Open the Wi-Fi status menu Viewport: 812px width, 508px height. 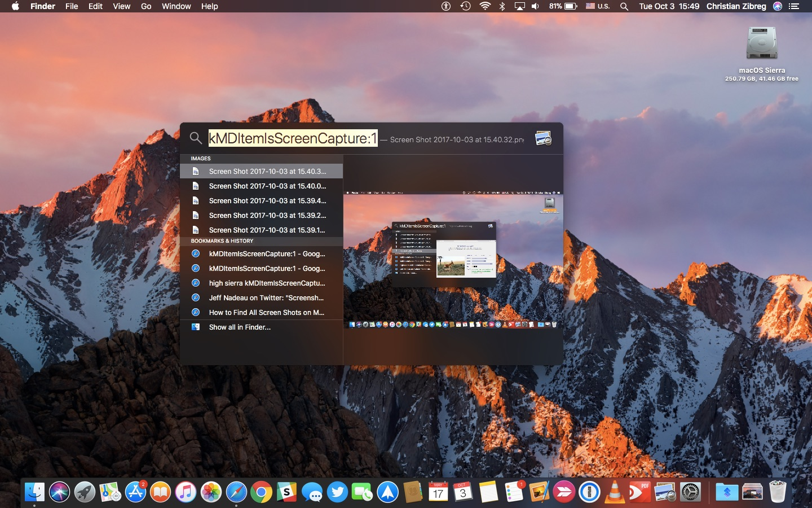[484, 6]
